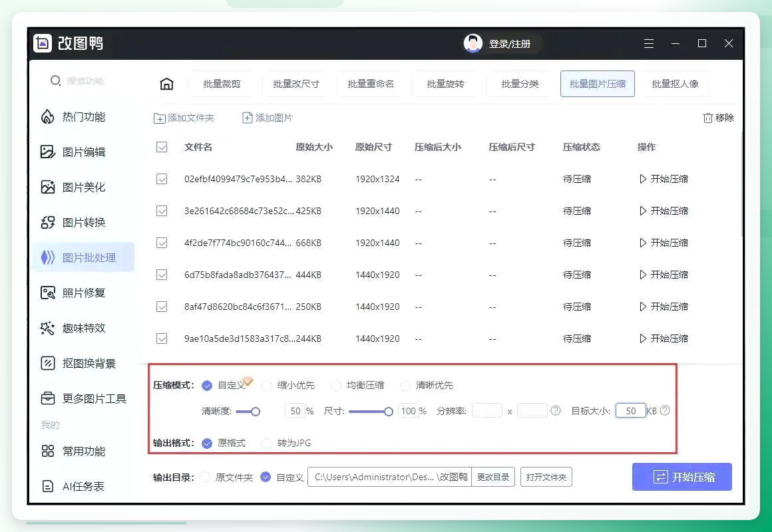The height and width of the screenshot is (532, 772).
Task: Click 更改目录 button
Action: coord(493,477)
